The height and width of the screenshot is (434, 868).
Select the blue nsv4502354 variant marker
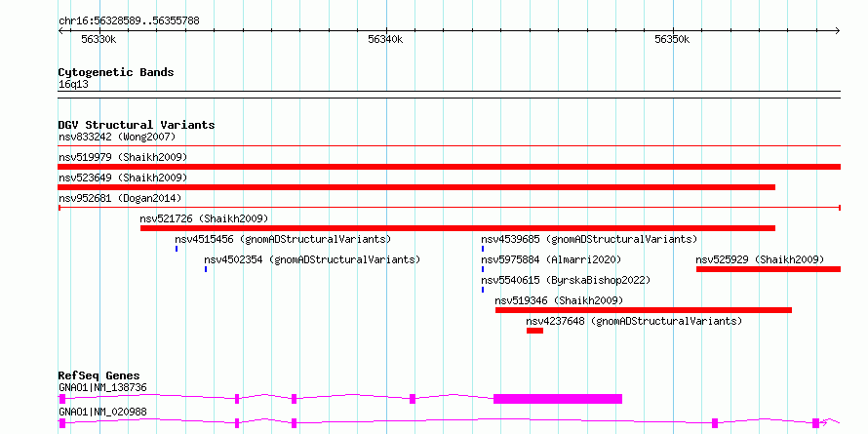click(x=206, y=269)
